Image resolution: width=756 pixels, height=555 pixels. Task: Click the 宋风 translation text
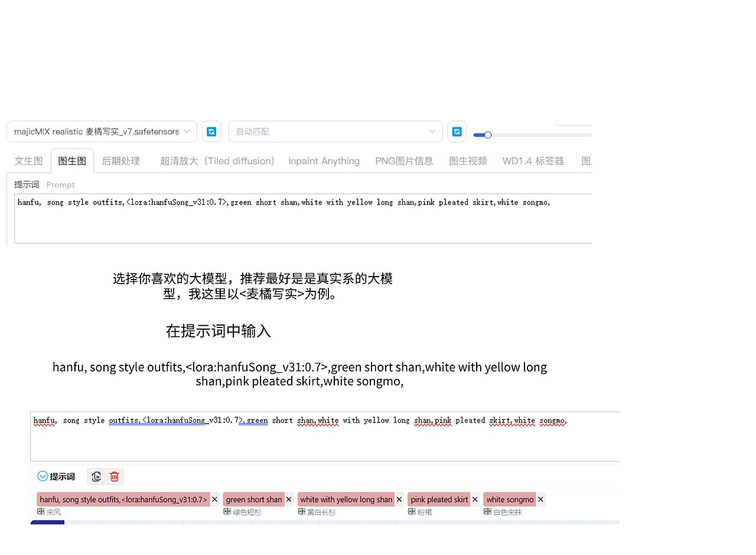(54, 512)
